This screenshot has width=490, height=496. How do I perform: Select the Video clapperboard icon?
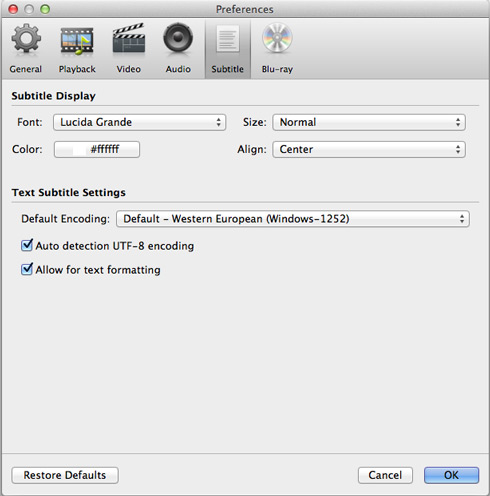[129, 38]
